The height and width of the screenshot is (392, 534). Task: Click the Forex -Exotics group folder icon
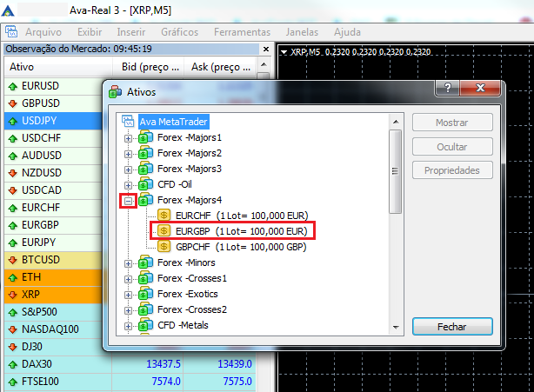pos(145,294)
